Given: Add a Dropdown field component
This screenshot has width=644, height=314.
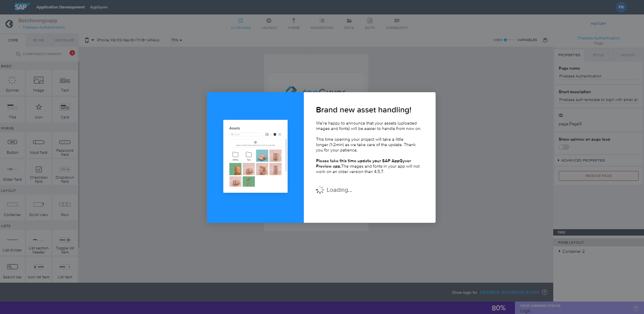Looking at the screenshot, I should [x=65, y=173].
